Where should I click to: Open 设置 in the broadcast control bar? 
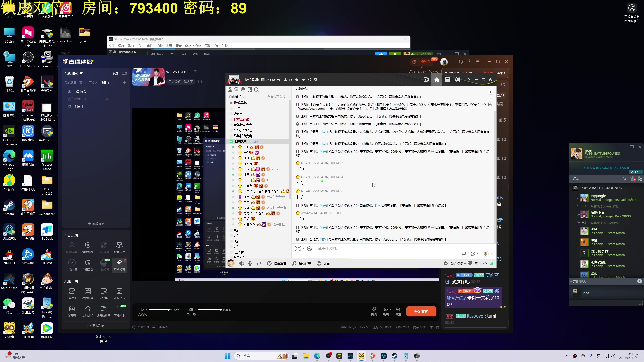[398, 311]
